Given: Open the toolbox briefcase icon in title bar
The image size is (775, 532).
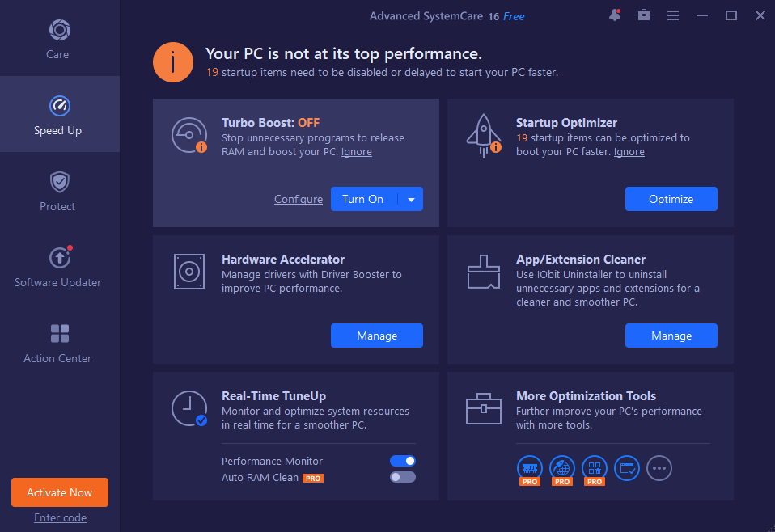Looking at the screenshot, I should [x=644, y=15].
